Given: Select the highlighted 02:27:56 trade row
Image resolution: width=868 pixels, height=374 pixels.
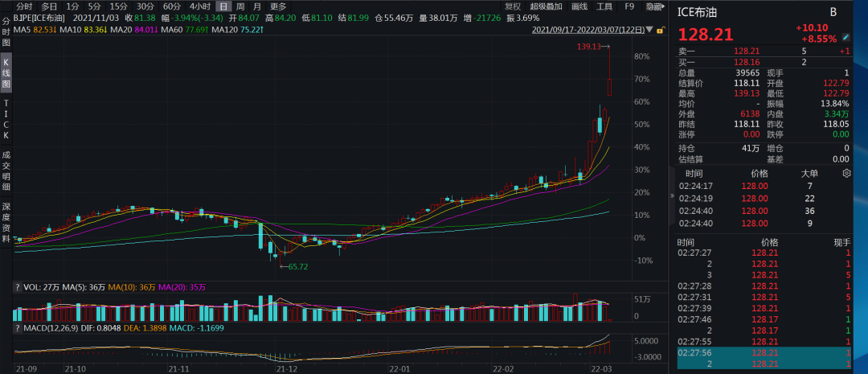Looking at the screenshot, I should [x=764, y=352].
